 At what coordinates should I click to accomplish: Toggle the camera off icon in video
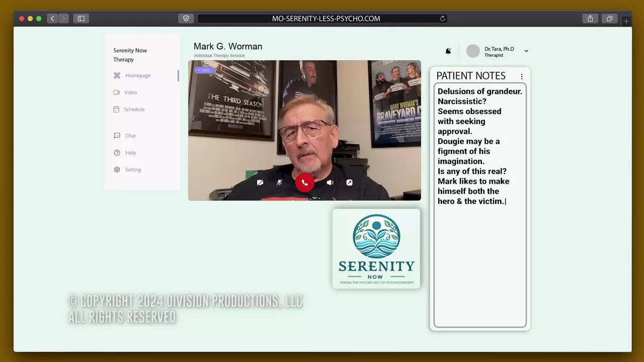tap(260, 183)
